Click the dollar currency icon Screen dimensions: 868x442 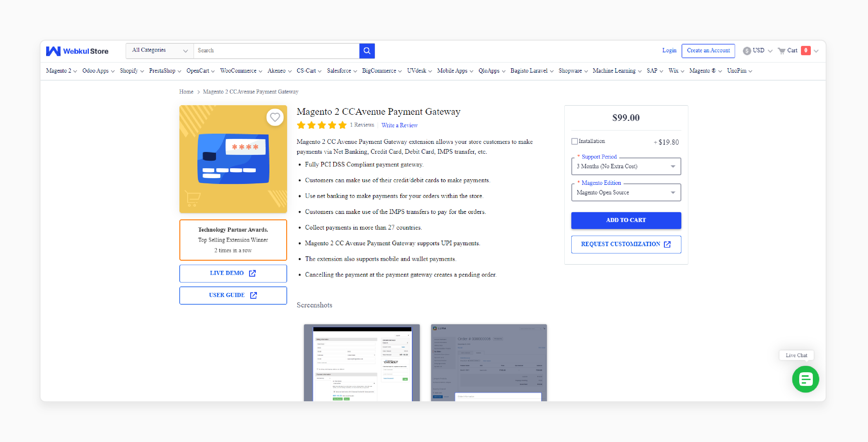pos(747,51)
